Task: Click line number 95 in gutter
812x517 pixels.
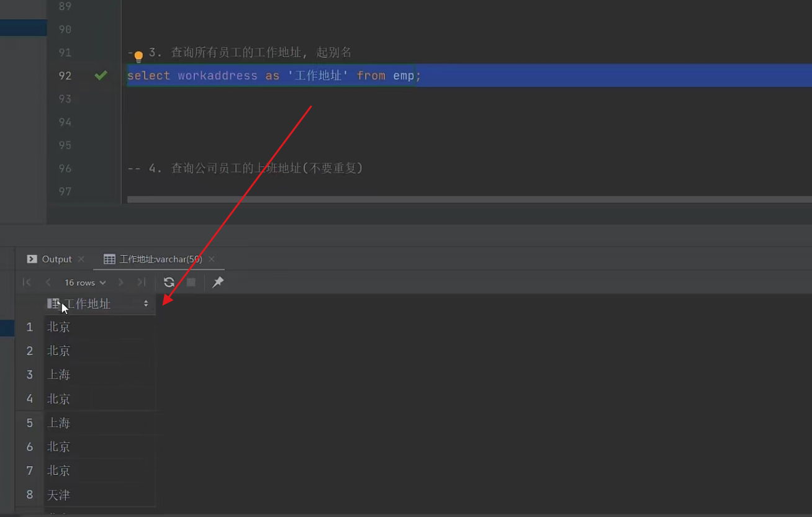Action: (x=65, y=145)
